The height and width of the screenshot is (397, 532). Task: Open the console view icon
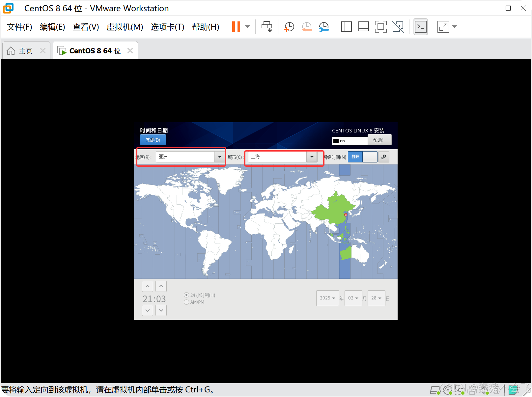(421, 27)
